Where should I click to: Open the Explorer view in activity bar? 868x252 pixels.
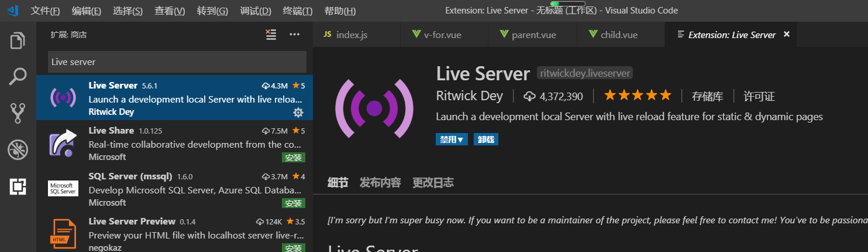pyautogui.click(x=18, y=41)
